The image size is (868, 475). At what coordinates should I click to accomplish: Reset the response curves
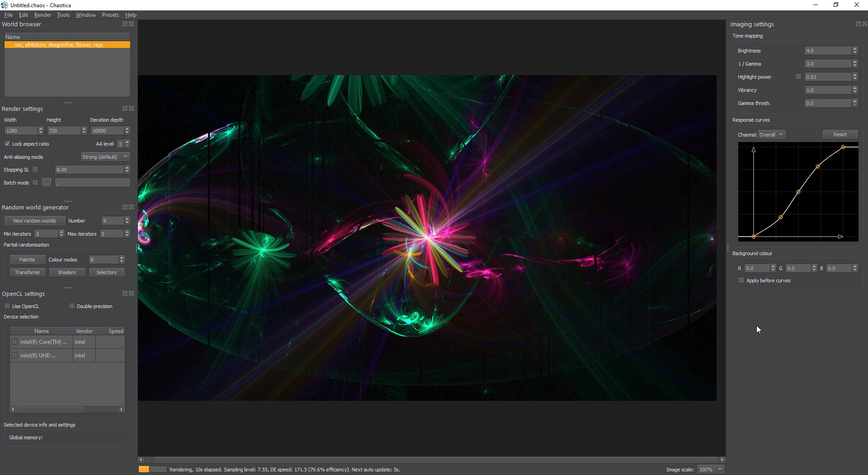[x=840, y=134]
